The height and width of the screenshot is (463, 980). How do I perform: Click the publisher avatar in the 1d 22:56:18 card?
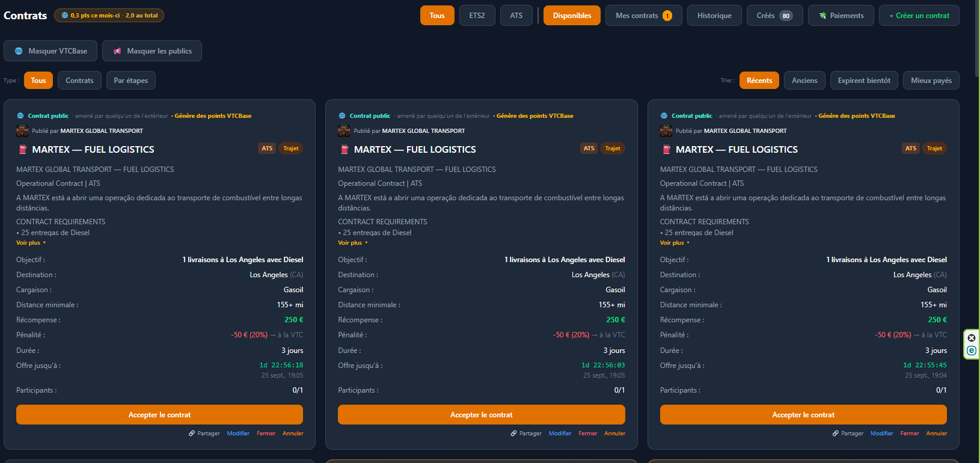pos(22,130)
